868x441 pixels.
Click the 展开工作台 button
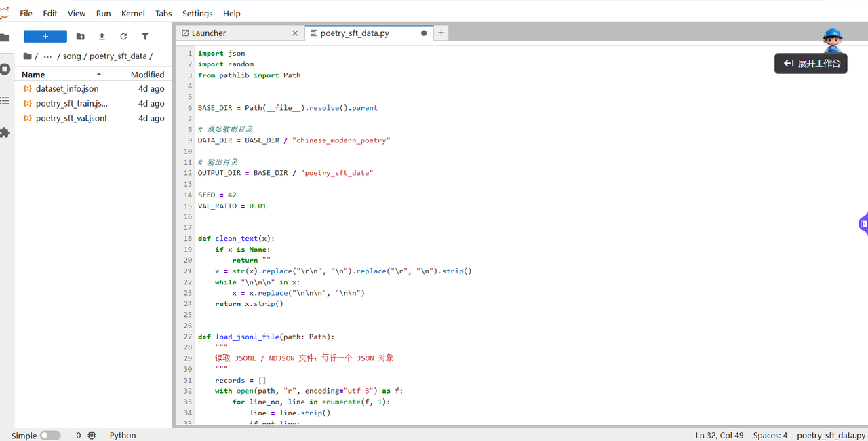pyautogui.click(x=811, y=63)
